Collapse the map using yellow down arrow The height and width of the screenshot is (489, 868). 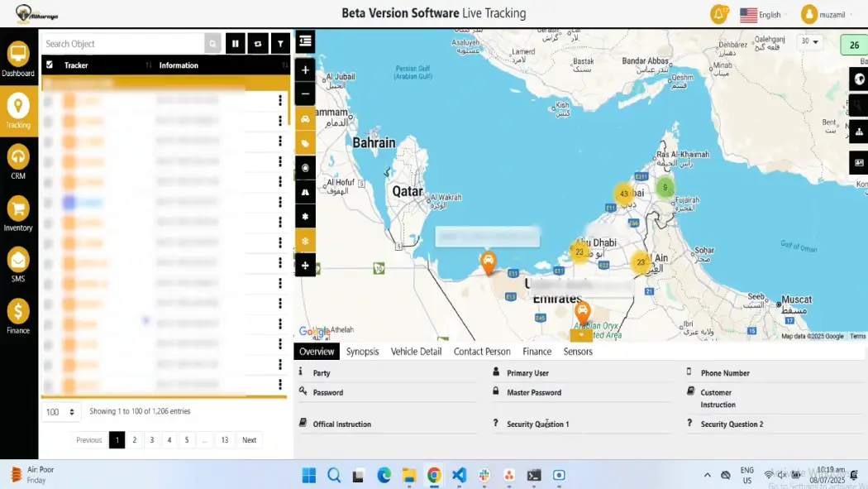click(x=580, y=336)
